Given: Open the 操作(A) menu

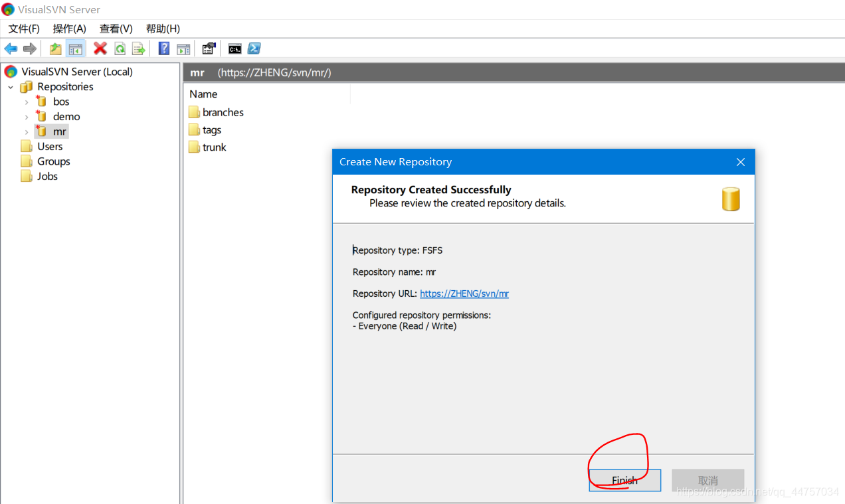Looking at the screenshot, I should tap(70, 29).
